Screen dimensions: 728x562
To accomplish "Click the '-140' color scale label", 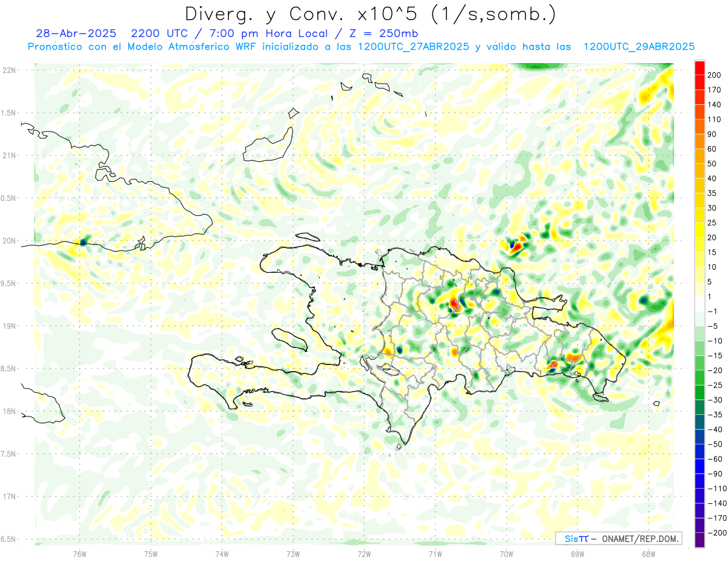I will tap(716, 503).
